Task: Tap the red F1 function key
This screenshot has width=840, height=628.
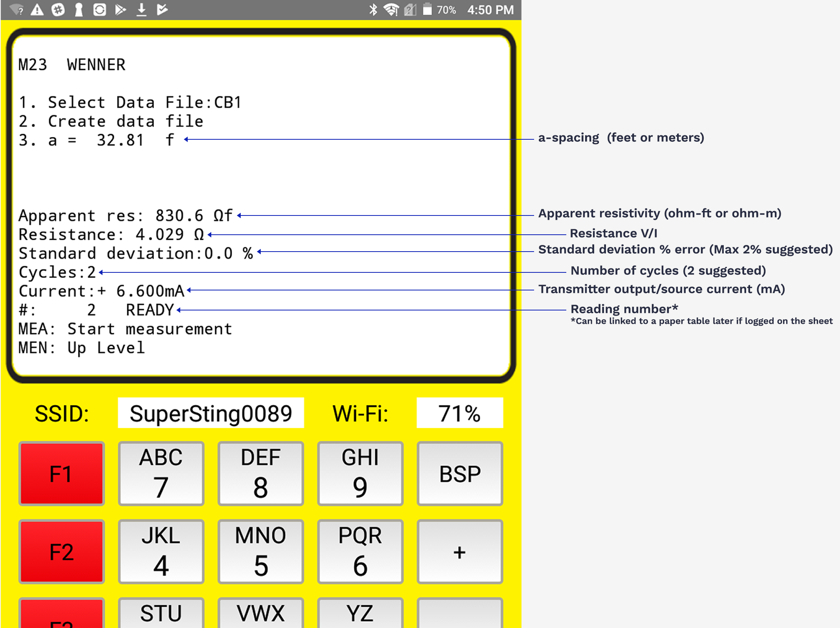Action: (x=62, y=473)
